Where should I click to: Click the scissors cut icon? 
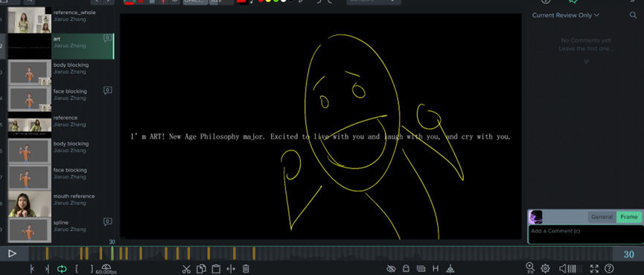186,269
